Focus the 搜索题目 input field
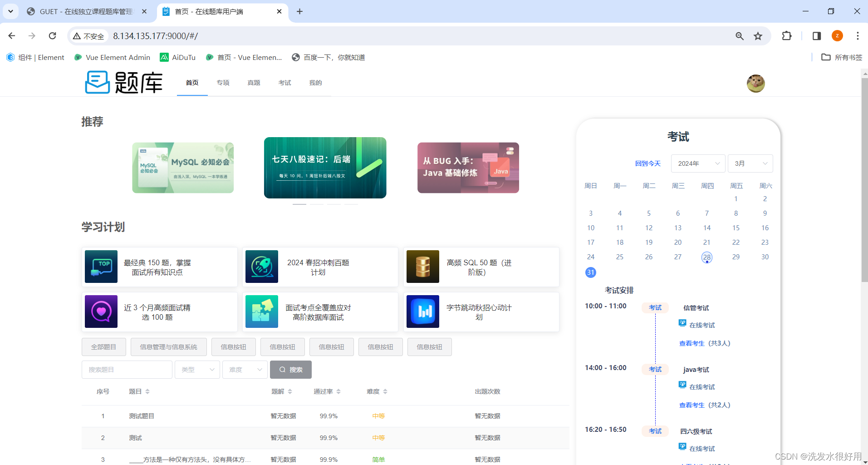 (x=127, y=370)
